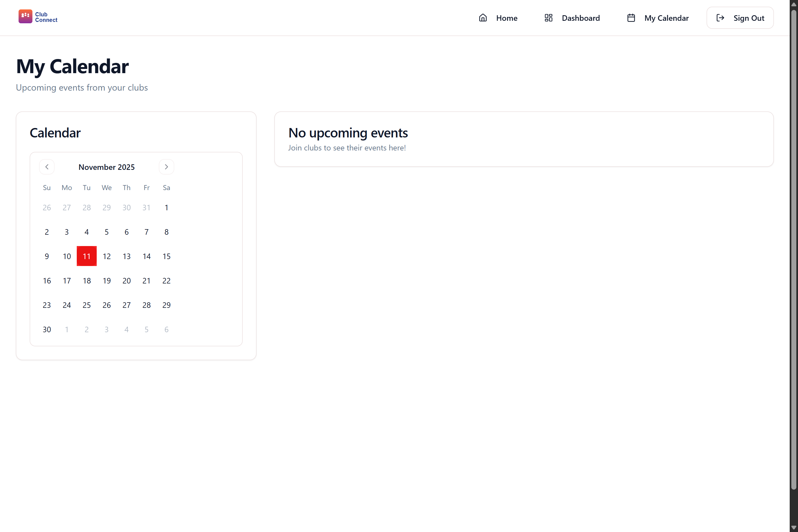The image size is (798, 532).
Task: Click the sign out arrow icon
Action: pyautogui.click(x=720, y=18)
